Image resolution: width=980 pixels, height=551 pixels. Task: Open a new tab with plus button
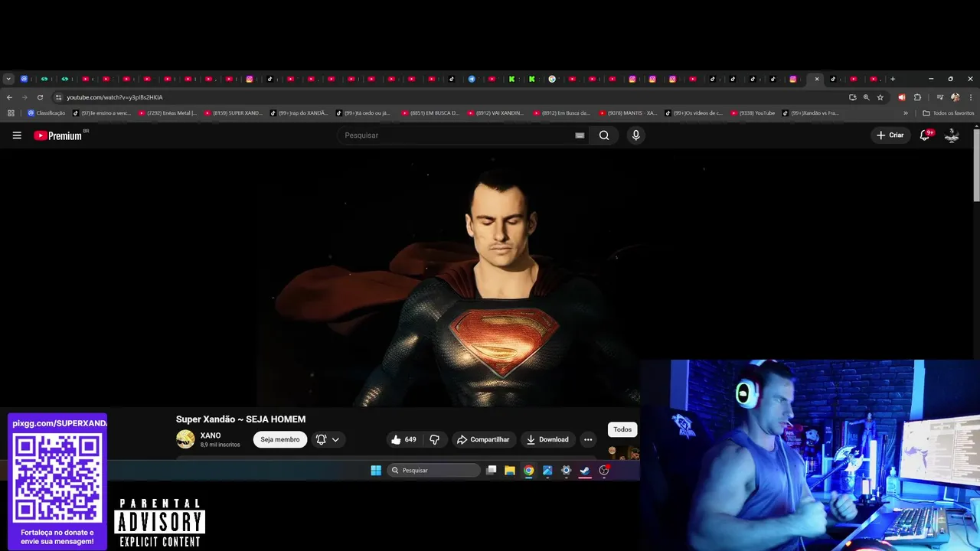tap(892, 79)
